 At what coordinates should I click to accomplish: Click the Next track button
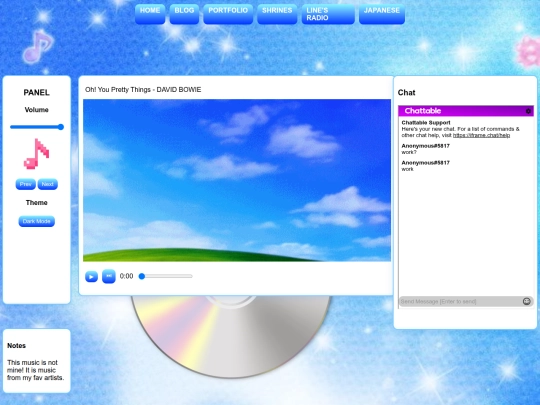click(x=48, y=184)
